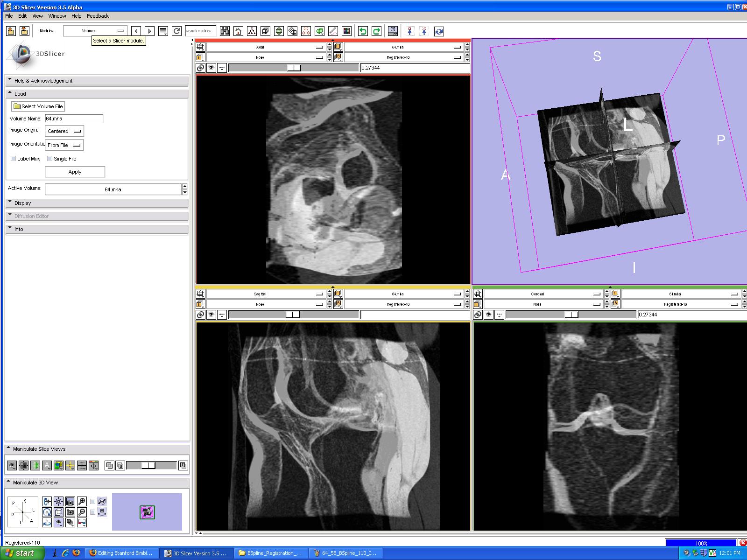This screenshot has height=560, width=747.
Task: Click the stereo 3D glasses icon
Action: coord(82,522)
